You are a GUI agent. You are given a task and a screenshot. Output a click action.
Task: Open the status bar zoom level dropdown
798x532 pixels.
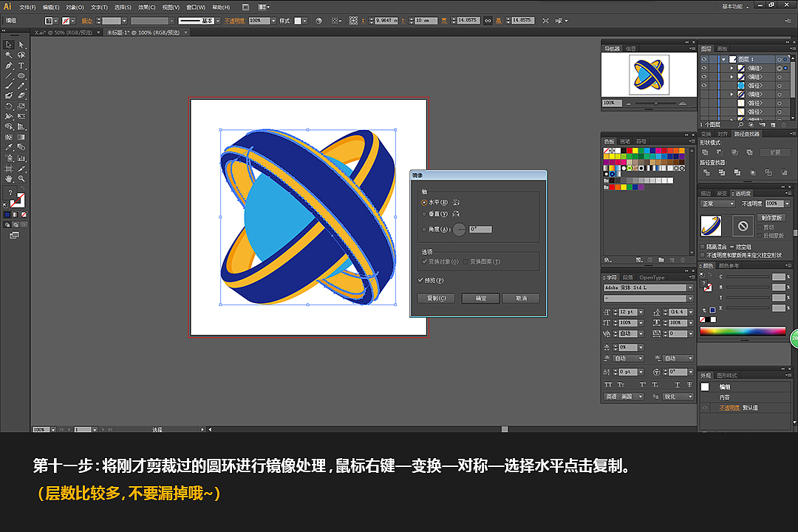click(x=53, y=430)
